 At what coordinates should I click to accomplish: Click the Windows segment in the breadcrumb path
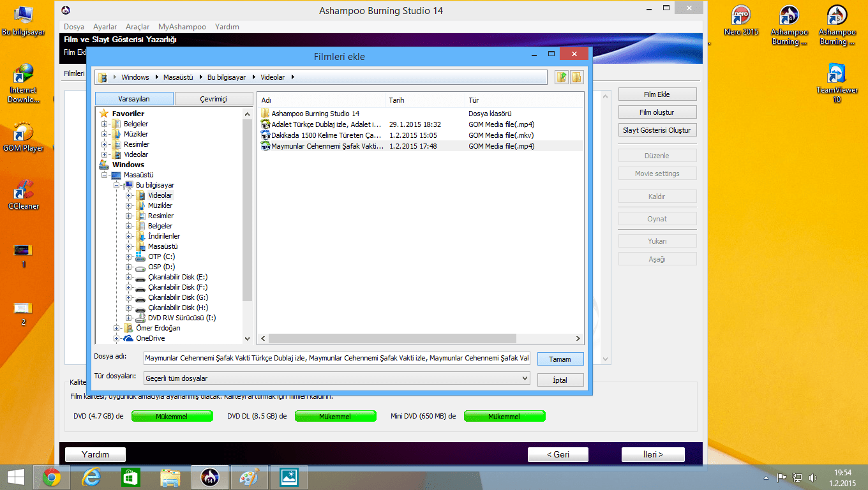[x=135, y=77]
